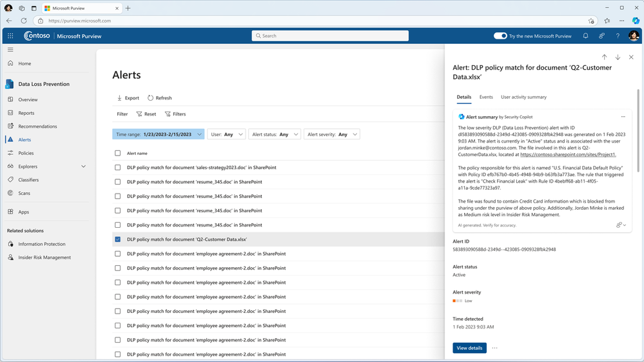The width and height of the screenshot is (644, 362).
Task: Click the Contoso logo in header
Action: [37, 35]
